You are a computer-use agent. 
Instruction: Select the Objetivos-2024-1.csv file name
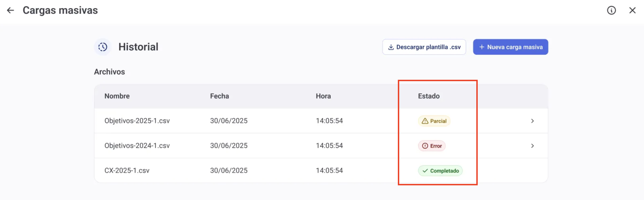pos(137,146)
